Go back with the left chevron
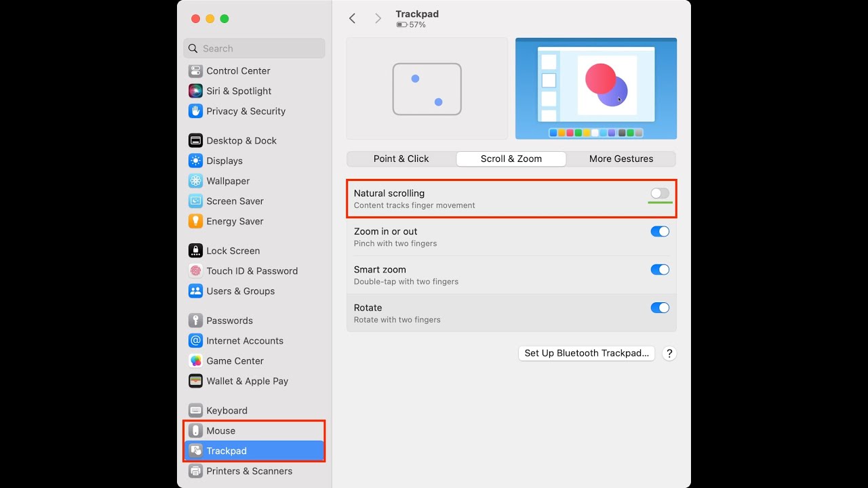This screenshot has width=868, height=488. coord(352,18)
